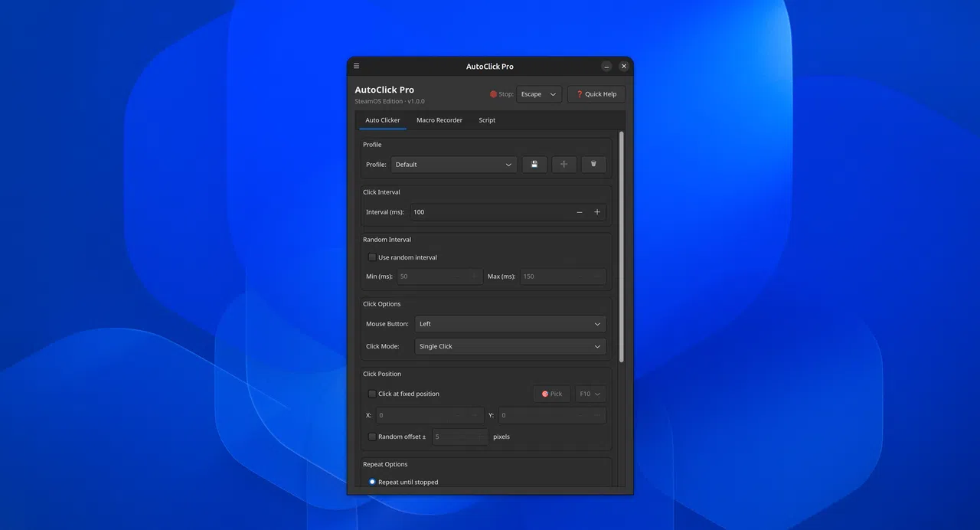Image resolution: width=980 pixels, height=530 pixels.
Task: Save the current profile
Action: (x=534, y=165)
